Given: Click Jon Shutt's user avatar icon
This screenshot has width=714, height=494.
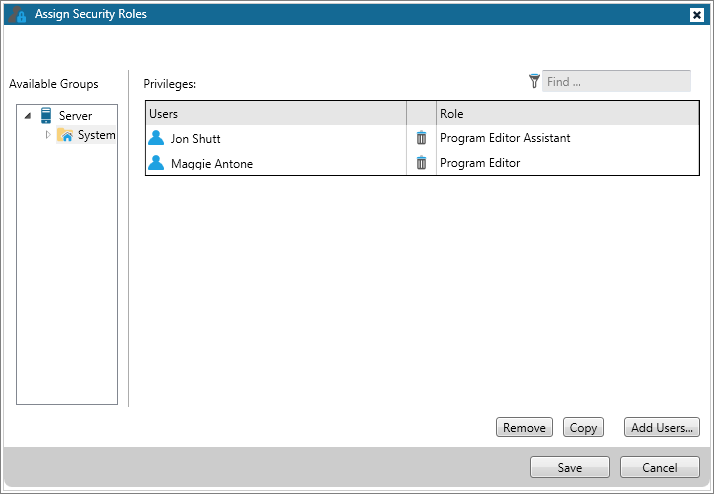Looking at the screenshot, I should point(156,138).
